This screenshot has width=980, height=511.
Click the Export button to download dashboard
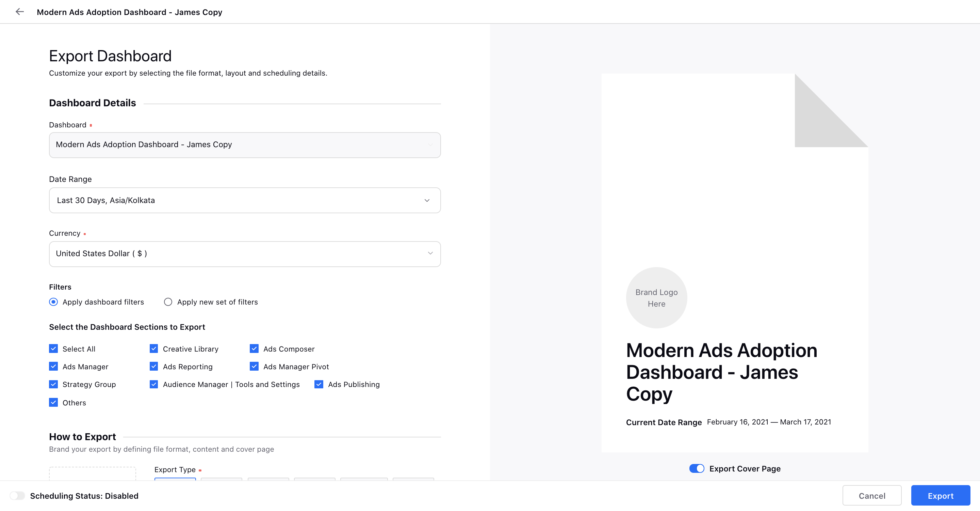[941, 495]
